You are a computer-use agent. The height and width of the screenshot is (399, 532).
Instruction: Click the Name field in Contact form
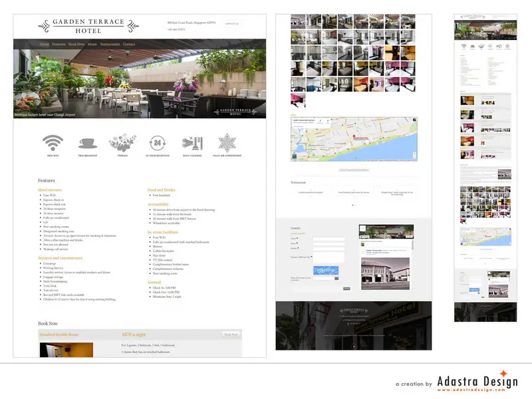click(328, 238)
